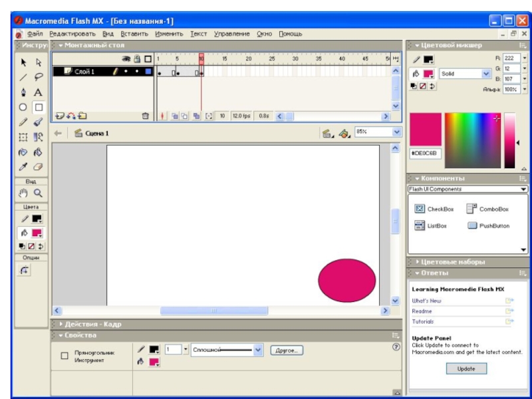Select the Oval tool
Image resolution: width=532 pixels, height=399 pixels.
pyautogui.click(x=23, y=107)
